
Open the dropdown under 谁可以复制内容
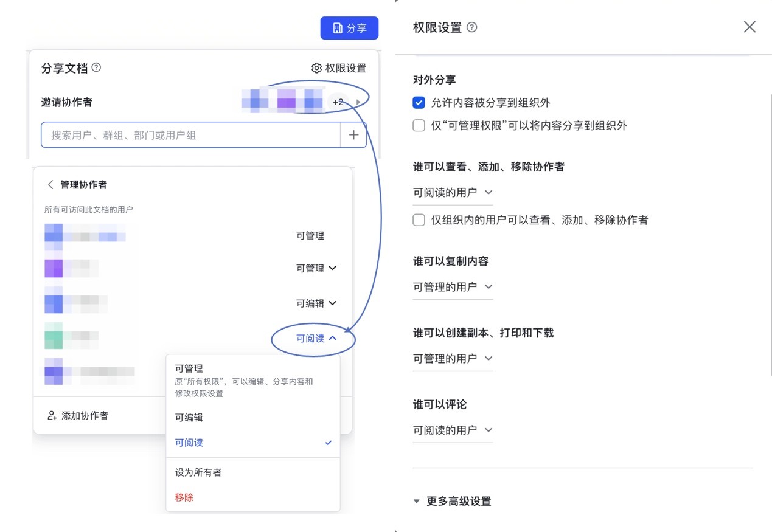tap(453, 287)
